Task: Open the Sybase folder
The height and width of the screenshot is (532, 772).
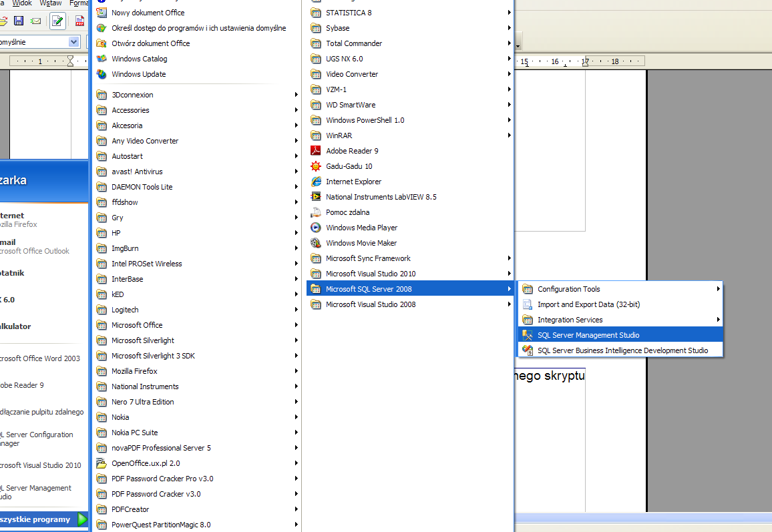Action: [409, 28]
